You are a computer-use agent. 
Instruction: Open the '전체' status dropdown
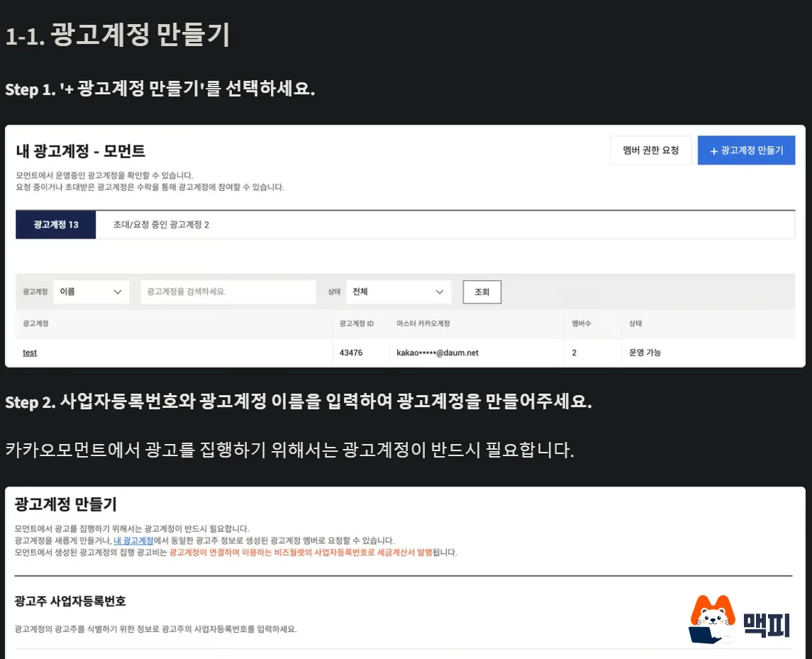pos(399,292)
